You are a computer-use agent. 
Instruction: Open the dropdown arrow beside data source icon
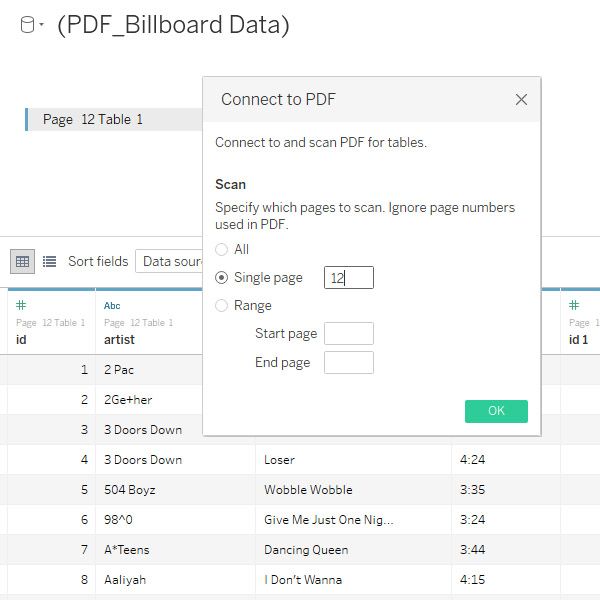pos(42,26)
